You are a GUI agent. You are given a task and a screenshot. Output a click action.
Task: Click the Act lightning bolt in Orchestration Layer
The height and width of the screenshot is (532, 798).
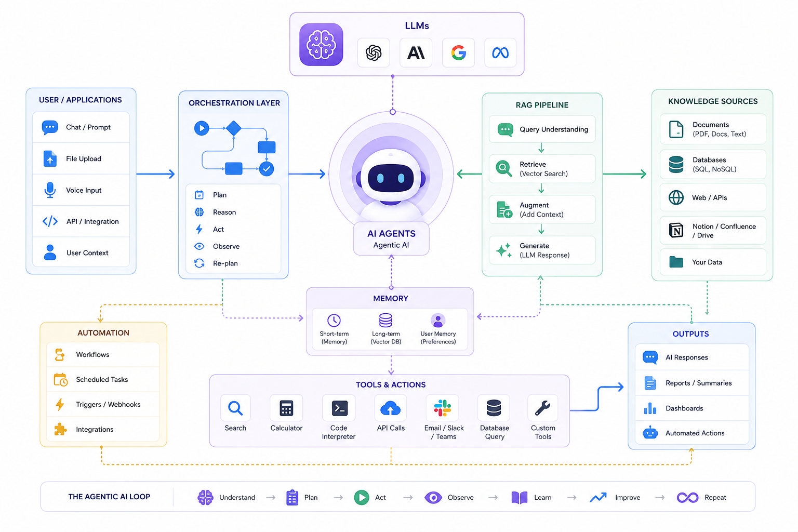pyautogui.click(x=199, y=229)
